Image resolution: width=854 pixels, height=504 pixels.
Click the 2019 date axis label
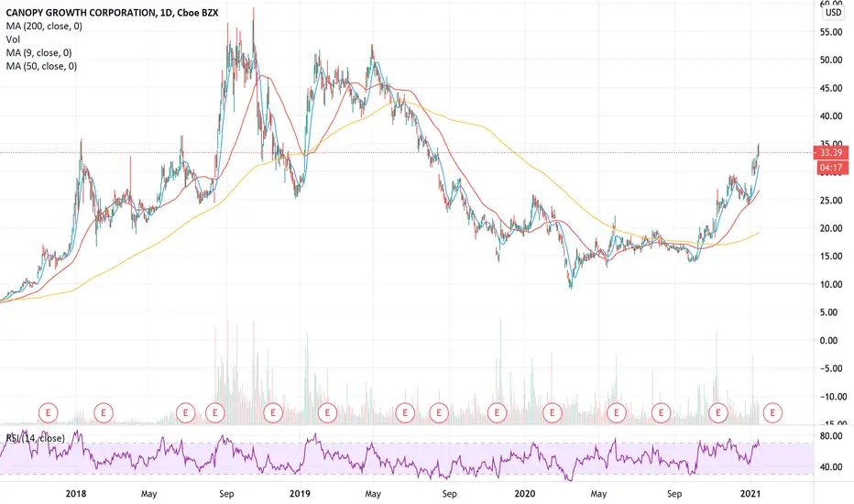[x=300, y=494]
